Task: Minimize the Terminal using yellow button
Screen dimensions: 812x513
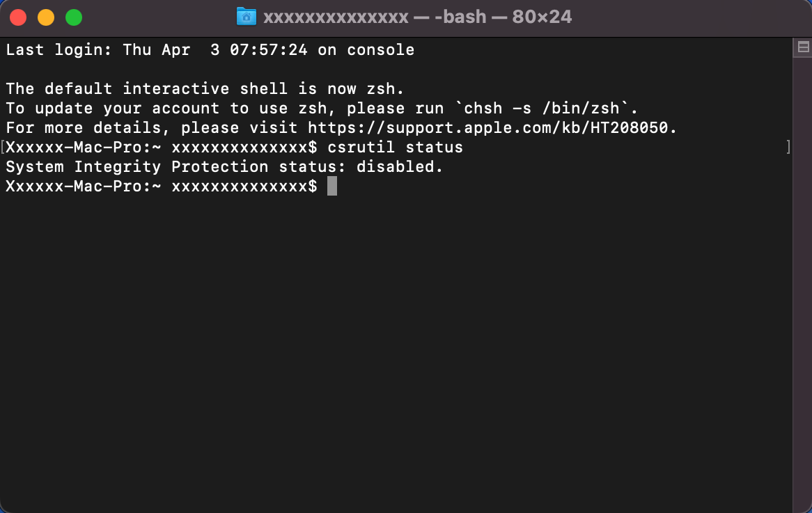Action: pyautogui.click(x=46, y=17)
